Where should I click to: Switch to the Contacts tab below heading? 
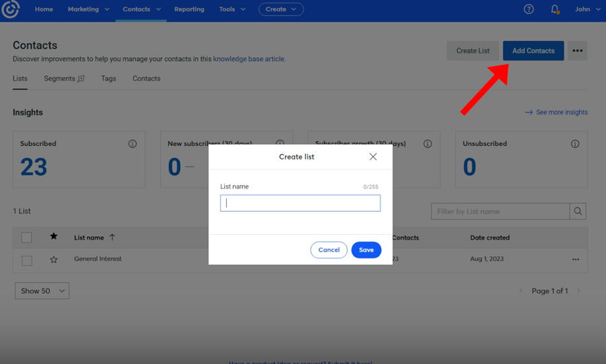147,78
